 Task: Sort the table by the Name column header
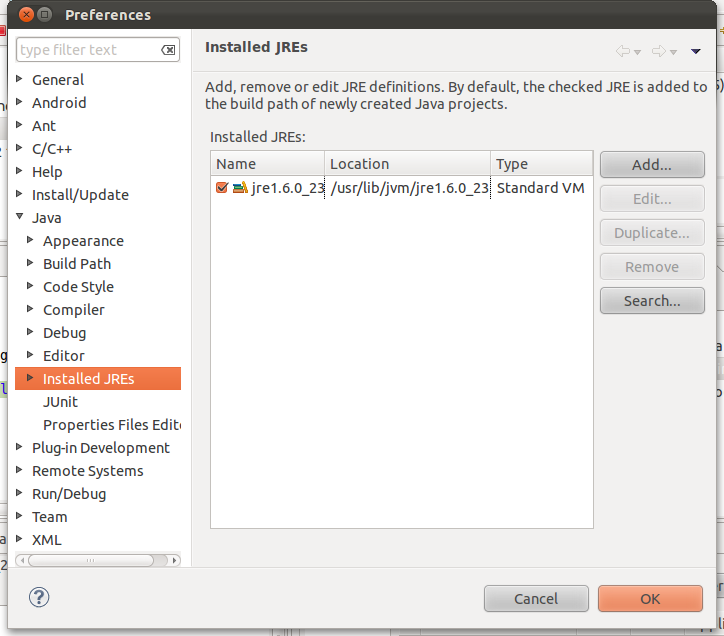[267, 164]
